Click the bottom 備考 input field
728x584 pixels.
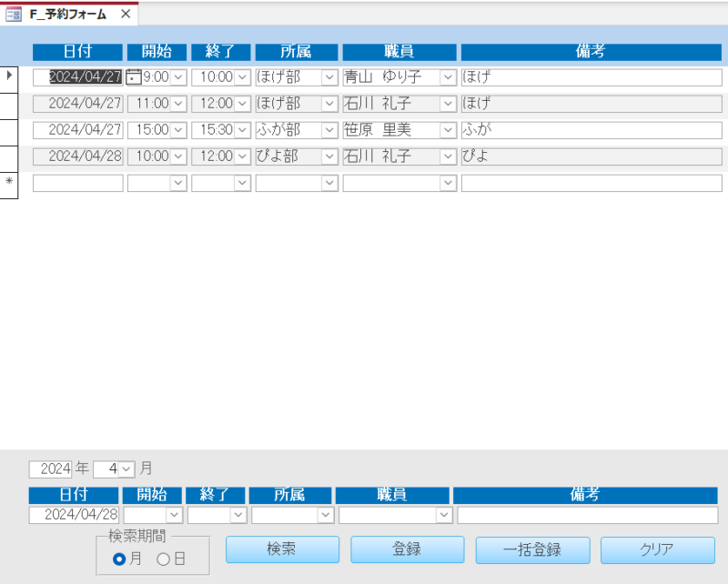pos(587,515)
